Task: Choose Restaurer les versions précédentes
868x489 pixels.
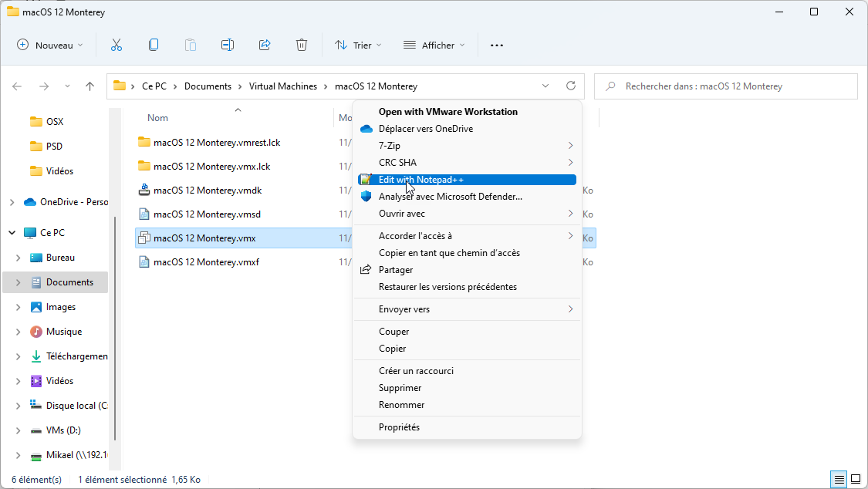Action: coord(468,287)
